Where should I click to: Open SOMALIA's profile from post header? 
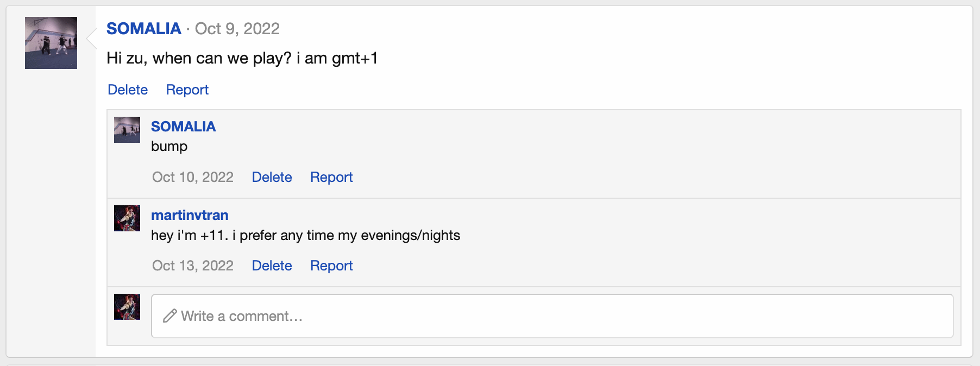[x=143, y=29]
